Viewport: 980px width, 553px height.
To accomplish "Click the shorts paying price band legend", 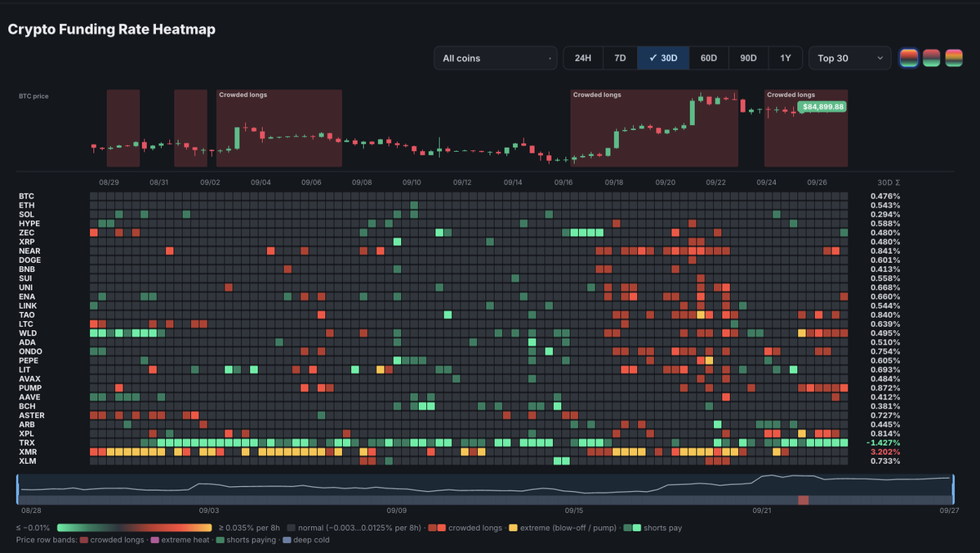I will (x=245, y=539).
